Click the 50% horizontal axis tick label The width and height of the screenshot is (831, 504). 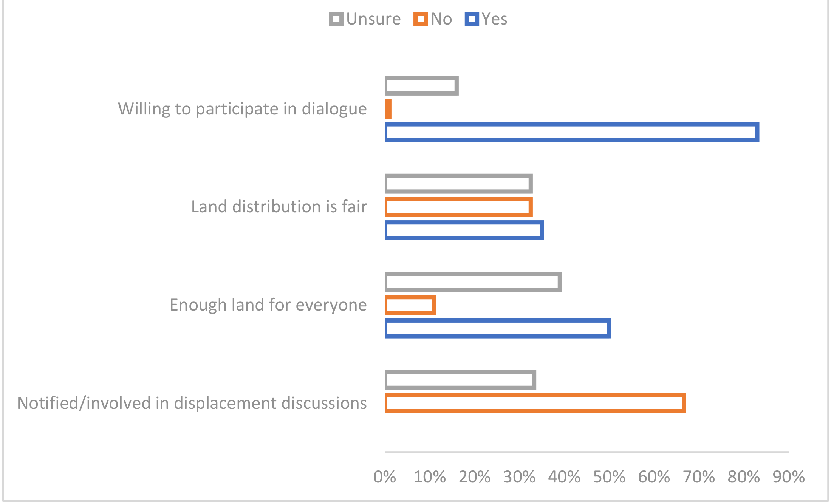pos(609,477)
